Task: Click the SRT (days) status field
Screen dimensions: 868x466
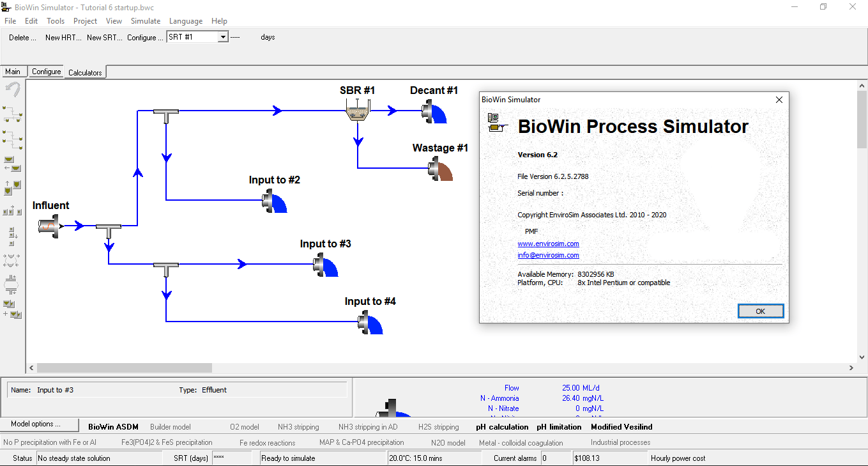Action: pyautogui.click(x=232, y=458)
